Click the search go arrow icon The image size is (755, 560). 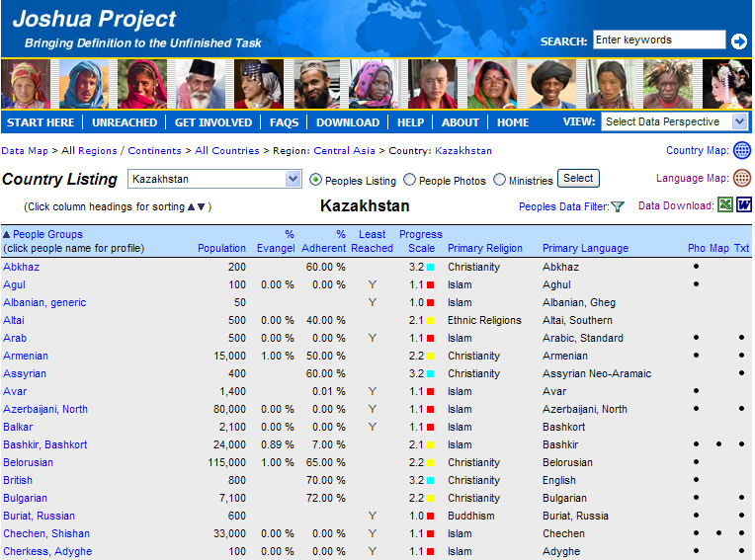738,41
